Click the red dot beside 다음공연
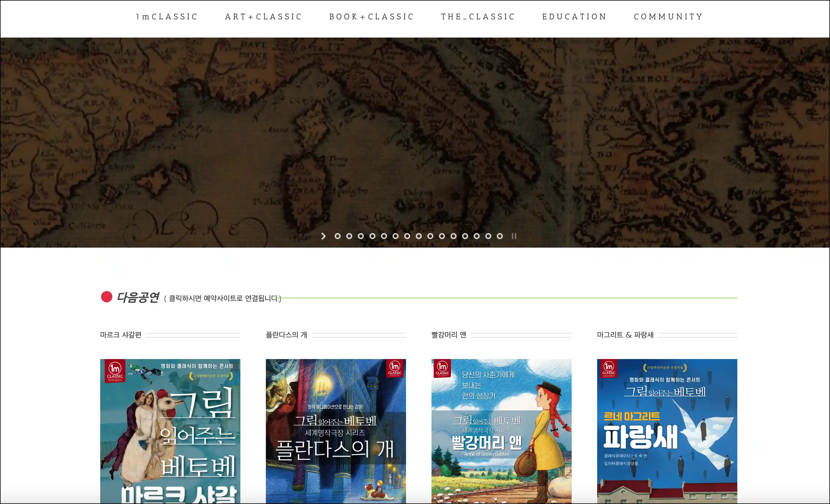Viewport: 830px width, 504px height. 107,297
